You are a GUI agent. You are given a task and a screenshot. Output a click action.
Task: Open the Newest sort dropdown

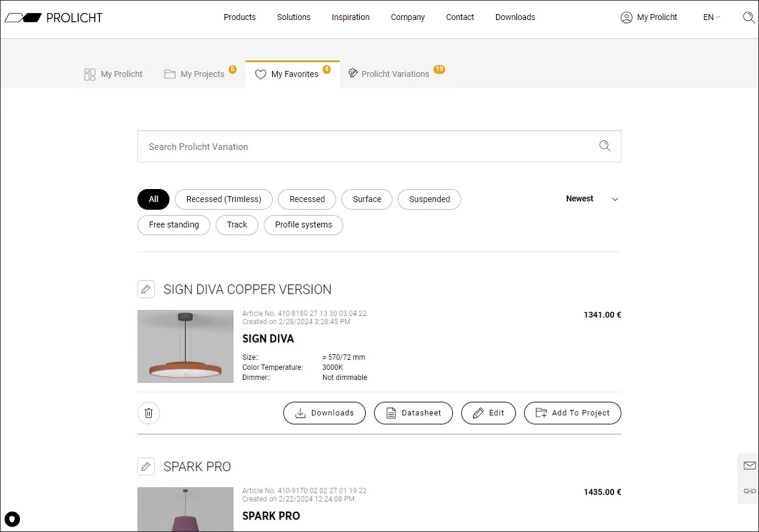coord(592,199)
